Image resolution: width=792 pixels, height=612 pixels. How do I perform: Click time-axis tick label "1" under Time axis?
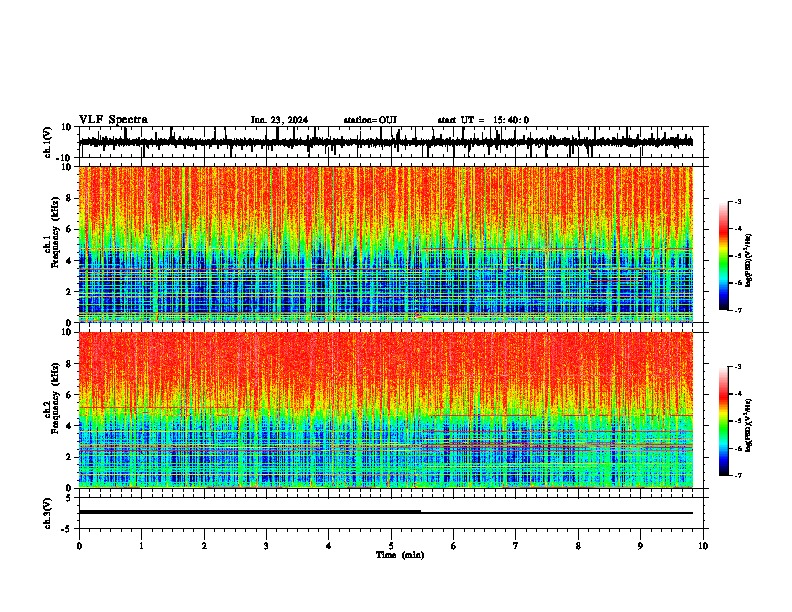(141, 546)
